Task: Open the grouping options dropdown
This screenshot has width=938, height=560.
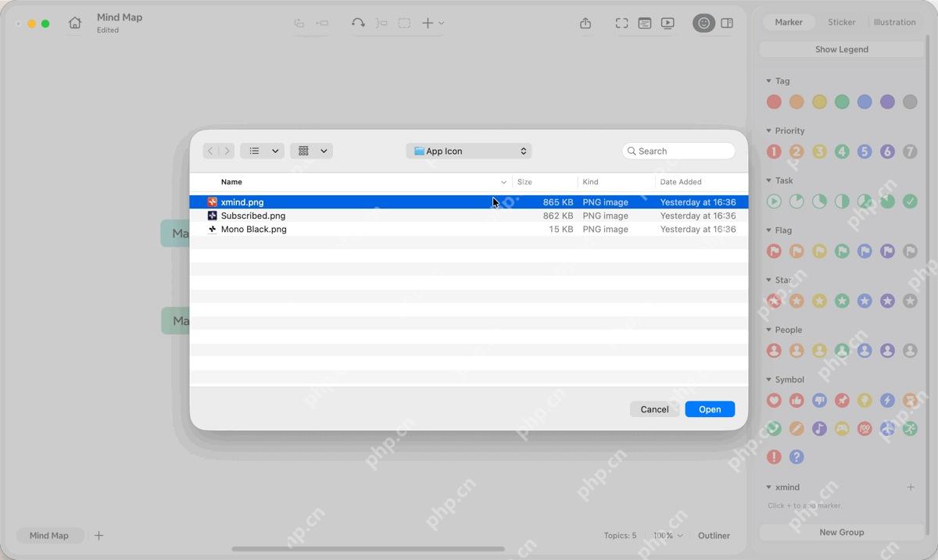Action: click(x=311, y=151)
